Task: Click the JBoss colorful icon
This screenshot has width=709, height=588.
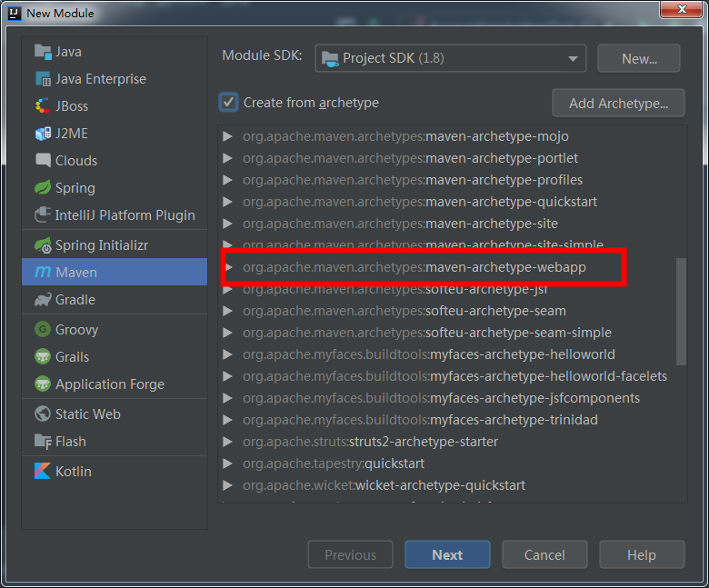Action: [x=43, y=106]
